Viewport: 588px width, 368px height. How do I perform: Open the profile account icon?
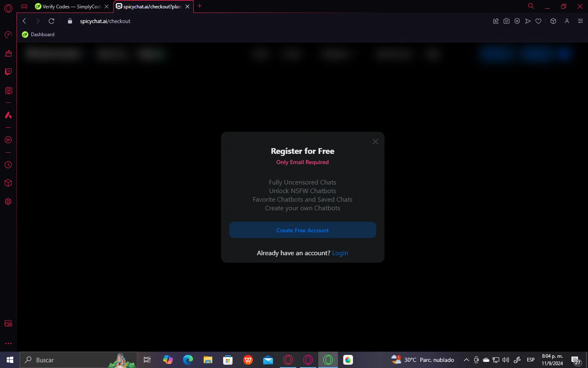point(567,21)
